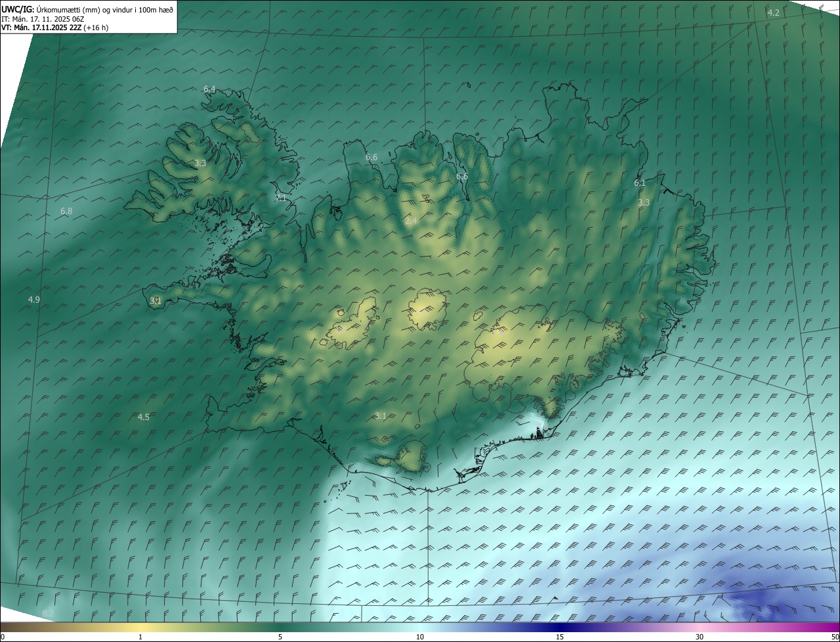Click the "VT: Mán. 17.11.2025 22Z (+16 h)" line
The height and width of the screenshot is (642, 840).
tap(55, 28)
